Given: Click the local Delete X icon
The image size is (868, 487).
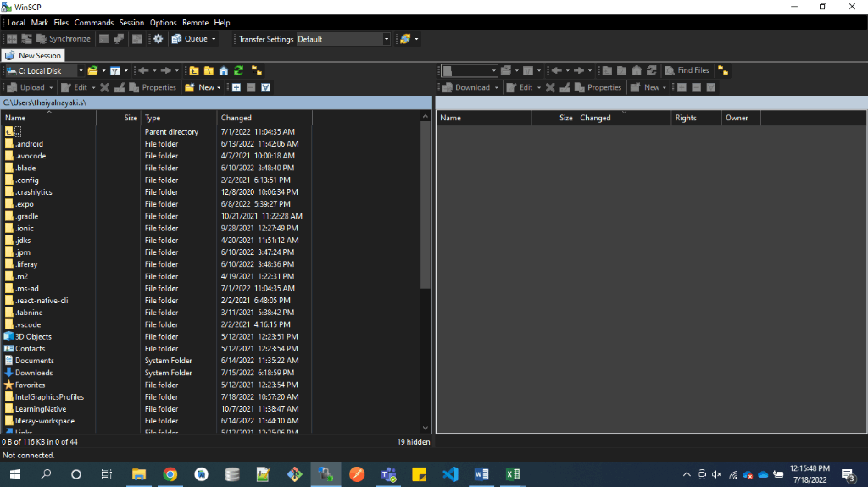Looking at the screenshot, I should click(104, 87).
